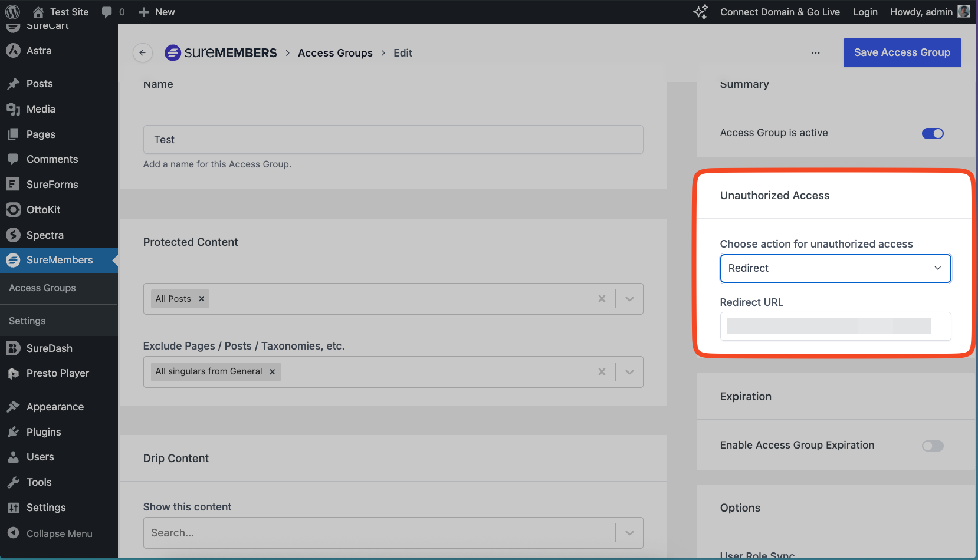Click the Collapse Menu label
This screenshot has height=560, width=978.
tap(60, 533)
